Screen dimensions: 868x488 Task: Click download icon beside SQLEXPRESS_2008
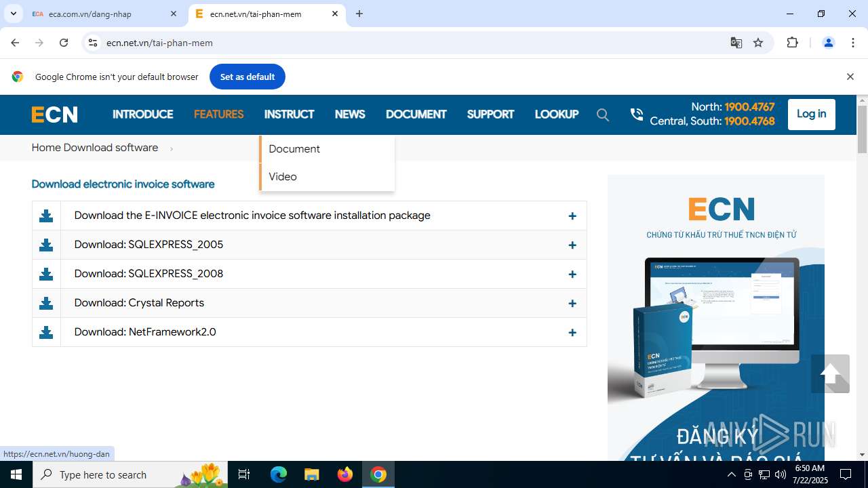pos(46,274)
